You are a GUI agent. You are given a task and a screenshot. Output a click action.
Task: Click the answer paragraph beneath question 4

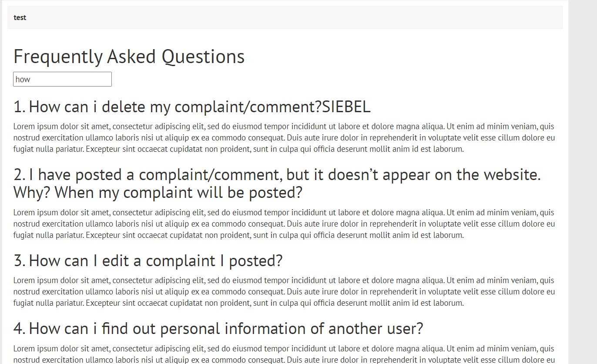284,354
